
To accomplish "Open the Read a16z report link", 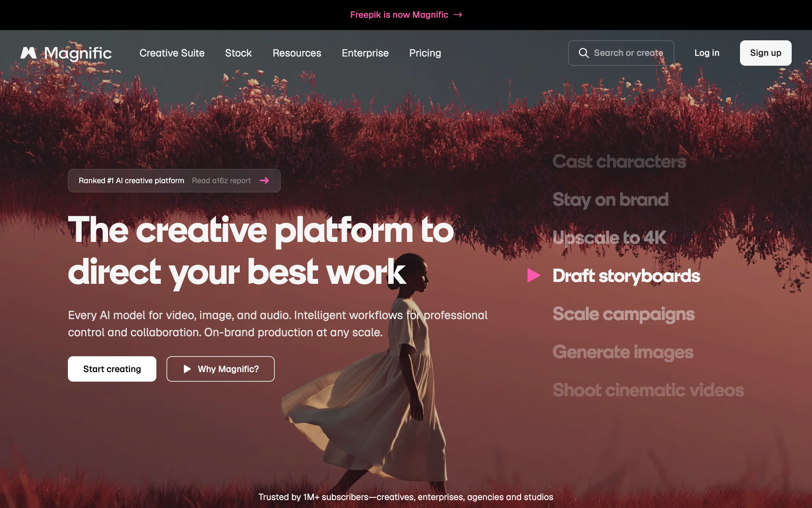I will pyautogui.click(x=221, y=180).
